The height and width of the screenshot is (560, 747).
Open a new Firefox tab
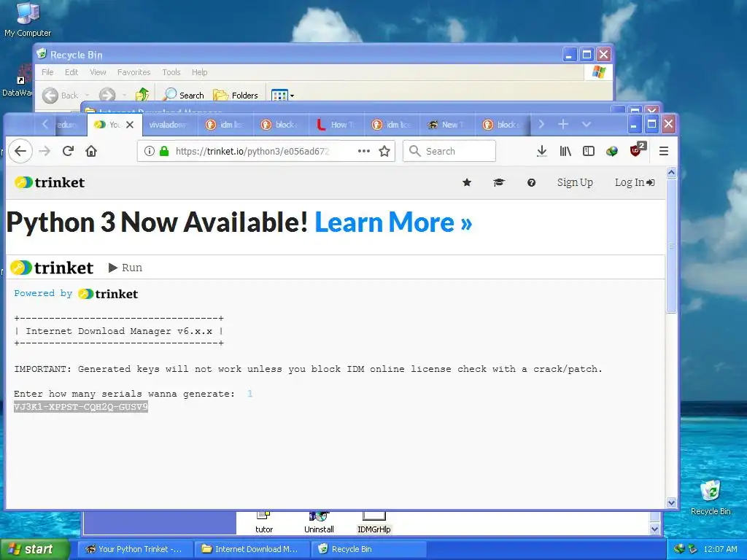coord(563,124)
